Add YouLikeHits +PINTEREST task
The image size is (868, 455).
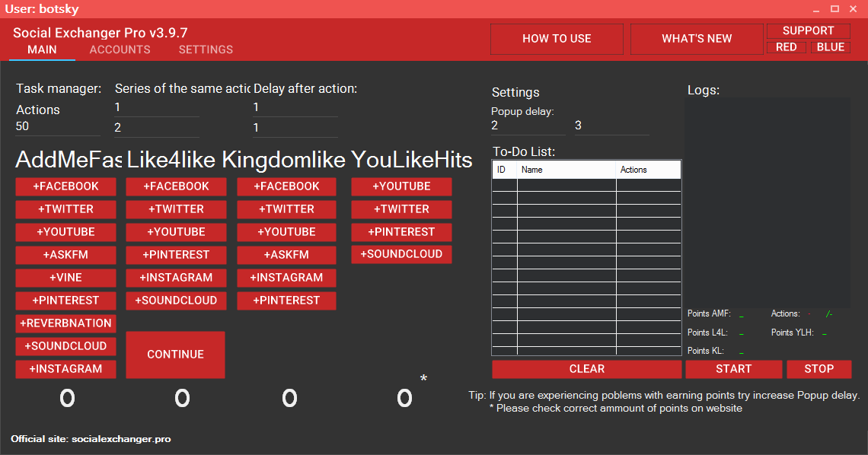click(401, 232)
